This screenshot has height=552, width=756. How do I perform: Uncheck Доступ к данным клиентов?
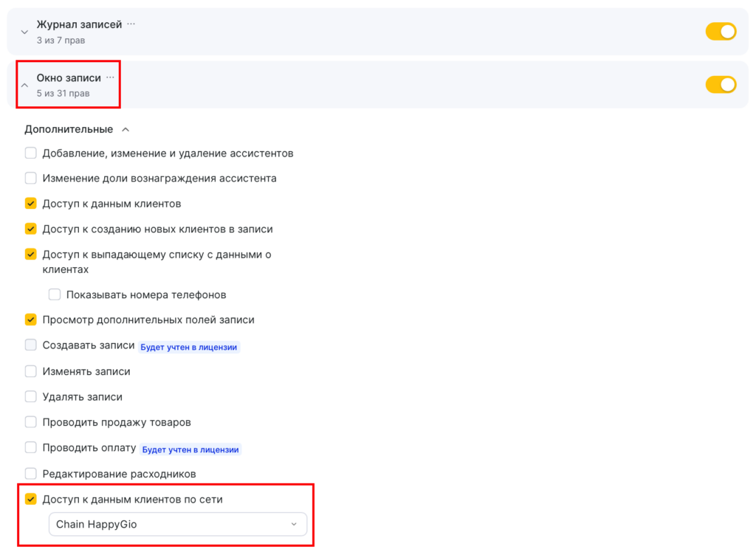click(31, 204)
